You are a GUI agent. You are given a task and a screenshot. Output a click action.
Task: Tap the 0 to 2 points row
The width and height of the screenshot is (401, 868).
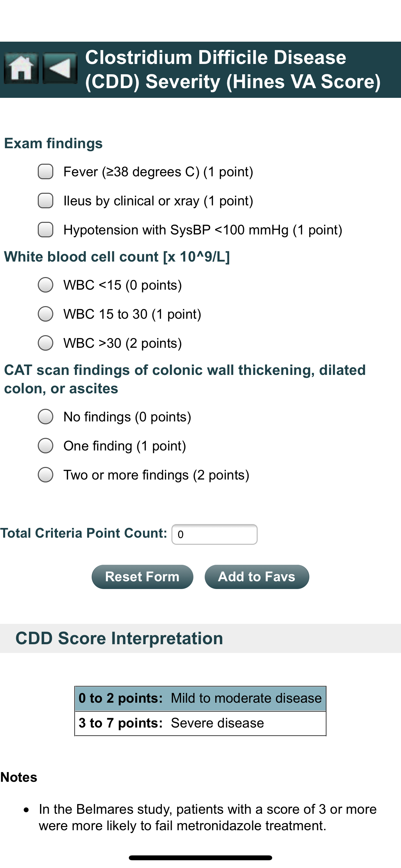coord(200,698)
